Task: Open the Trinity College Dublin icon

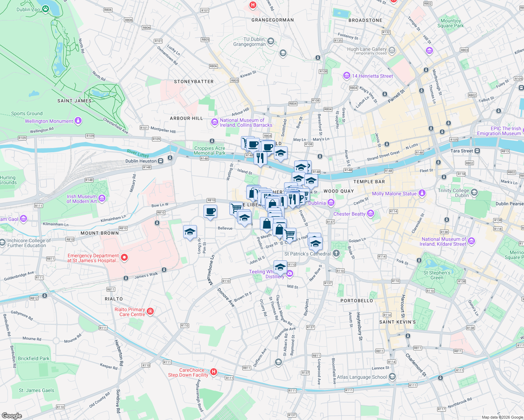Action: (x=474, y=192)
